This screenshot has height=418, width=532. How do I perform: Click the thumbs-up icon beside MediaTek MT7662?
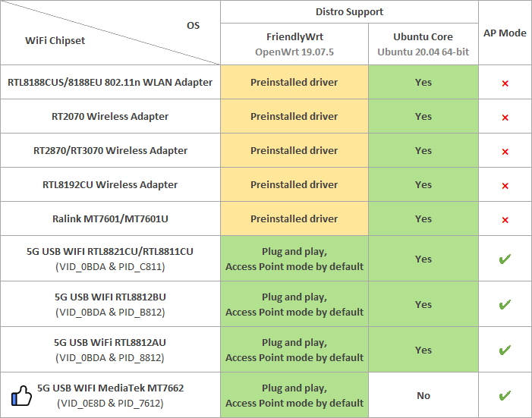coord(21,395)
